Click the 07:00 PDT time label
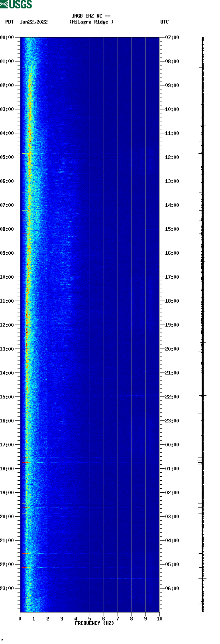This screenshot has height=644, width=220. click(x=7, y=205)
